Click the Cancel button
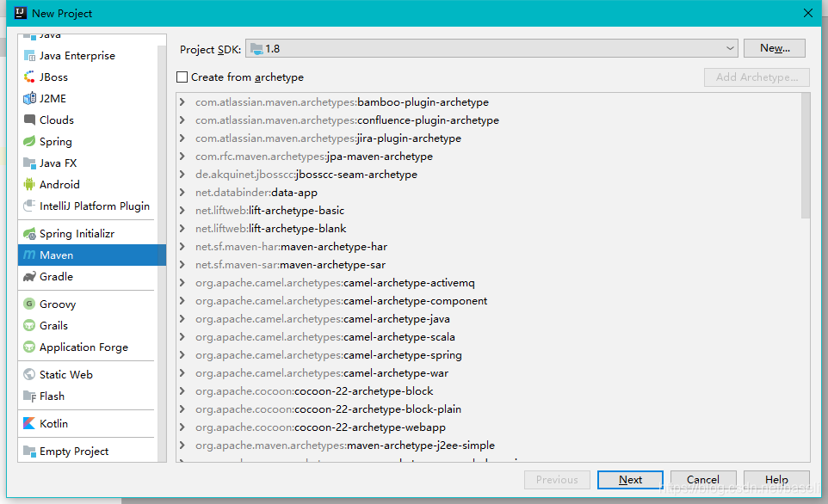Viewport: 828px width, 504px height. pos(703,480)
